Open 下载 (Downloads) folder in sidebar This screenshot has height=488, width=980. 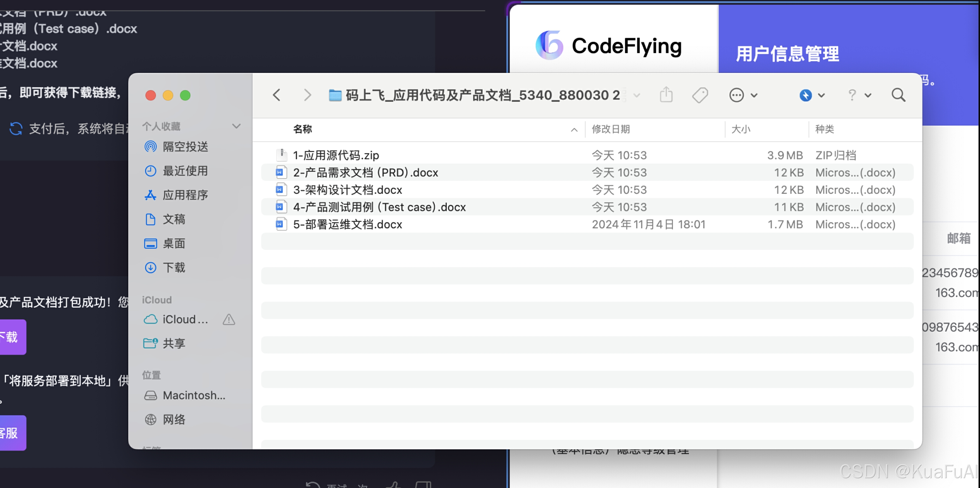point(174,268)
